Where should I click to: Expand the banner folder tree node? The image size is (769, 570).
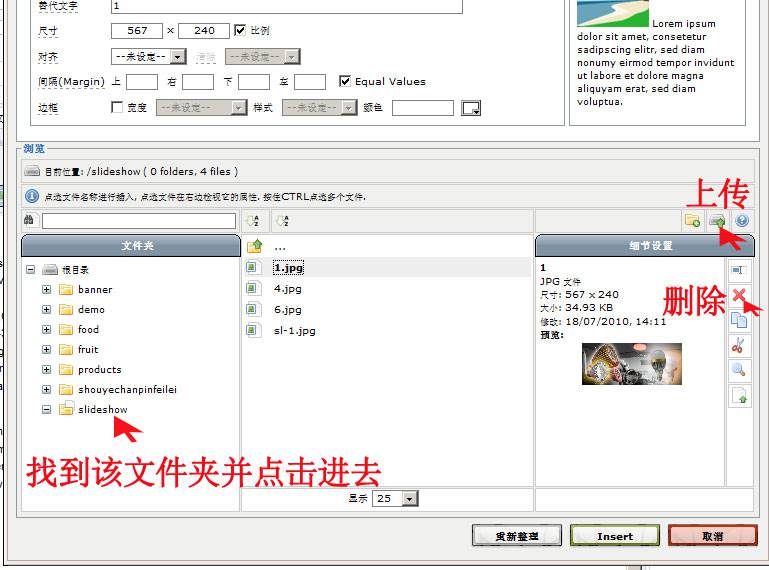pyautogui.click(x=46, y=290)
